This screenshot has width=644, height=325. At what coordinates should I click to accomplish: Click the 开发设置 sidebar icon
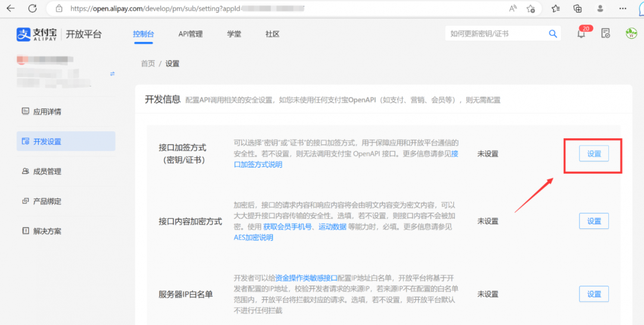[x=26, y=141]
